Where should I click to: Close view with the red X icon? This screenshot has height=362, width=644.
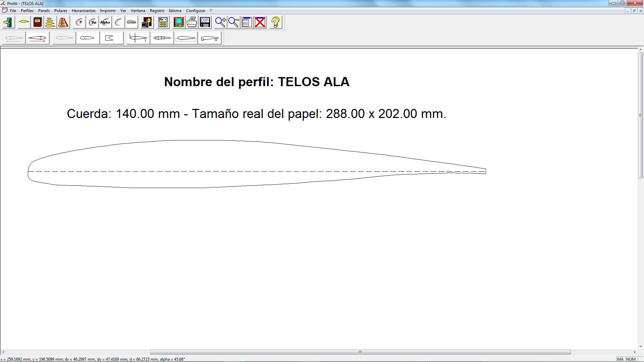click(x=260, y=22)
